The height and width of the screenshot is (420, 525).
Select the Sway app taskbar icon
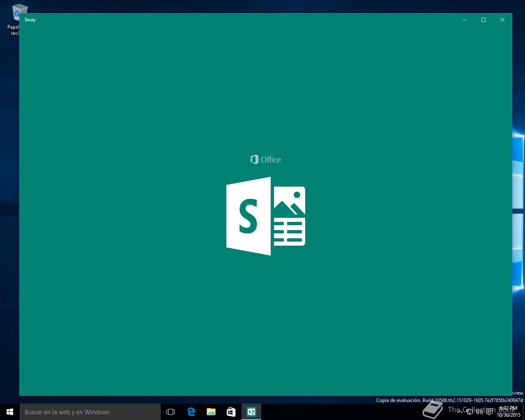251,412
